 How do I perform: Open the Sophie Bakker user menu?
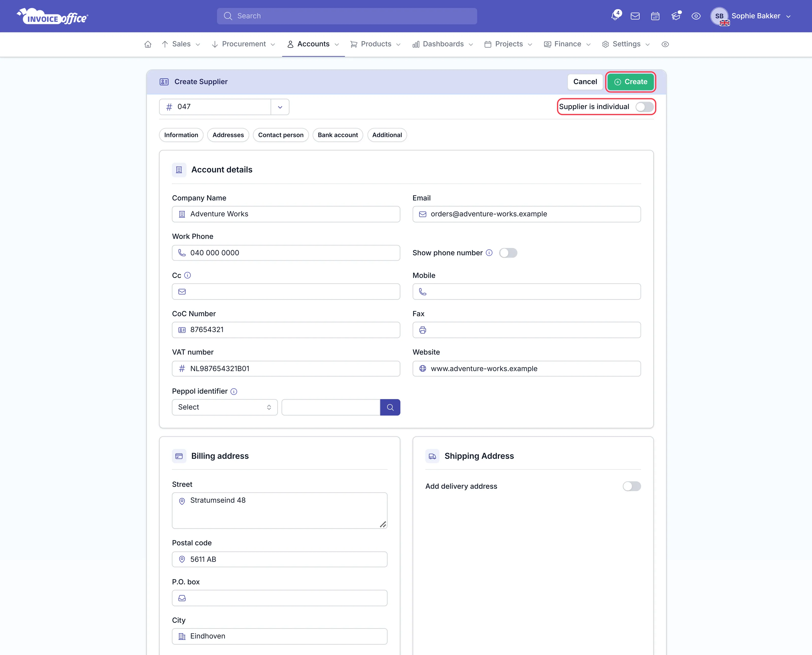751,16
